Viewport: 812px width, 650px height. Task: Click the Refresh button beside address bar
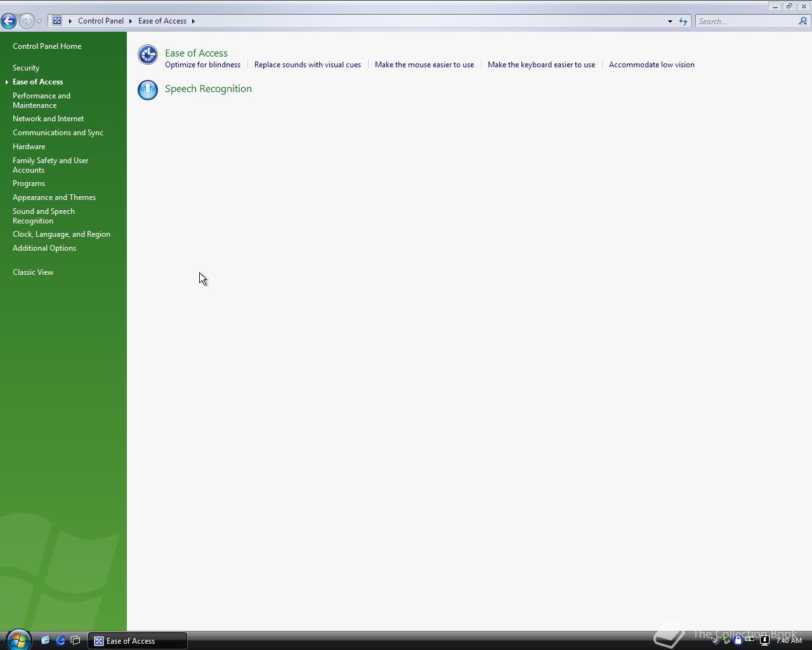[683, 21]
